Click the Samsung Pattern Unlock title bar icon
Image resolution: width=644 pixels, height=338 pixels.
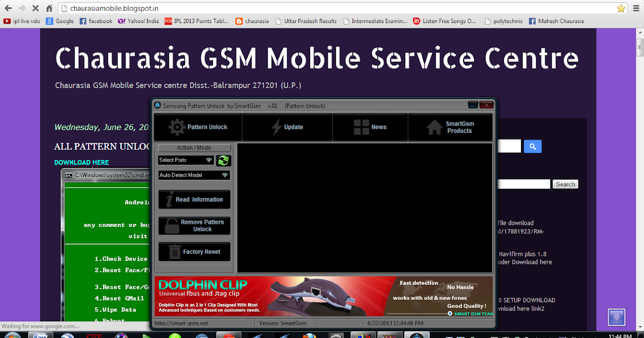158,106
